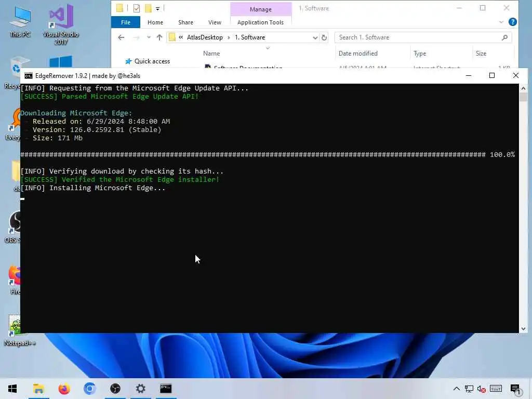Screen dimensions: 532x399
Task: Open network status tray icon
Action: [469, 389]
